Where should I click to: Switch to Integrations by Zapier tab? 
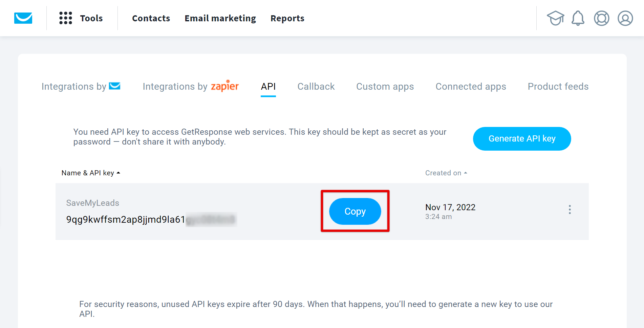(x=191, y=86)
